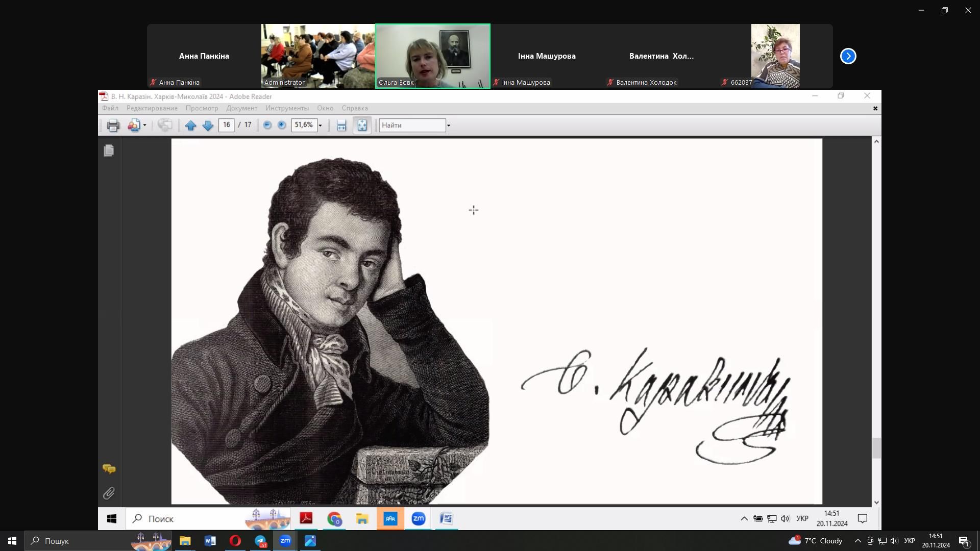Viewport: 980px width, 551px height.
Task: Click the scroll down arrow of the document
Action: [877, 503]
